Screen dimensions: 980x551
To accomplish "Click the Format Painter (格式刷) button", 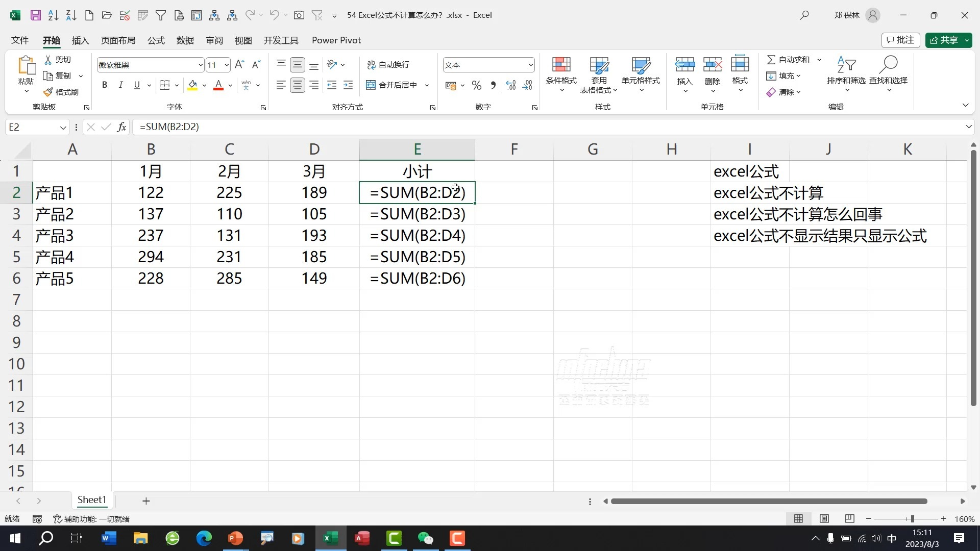I will pyautogui.click(x=61, y=92).
